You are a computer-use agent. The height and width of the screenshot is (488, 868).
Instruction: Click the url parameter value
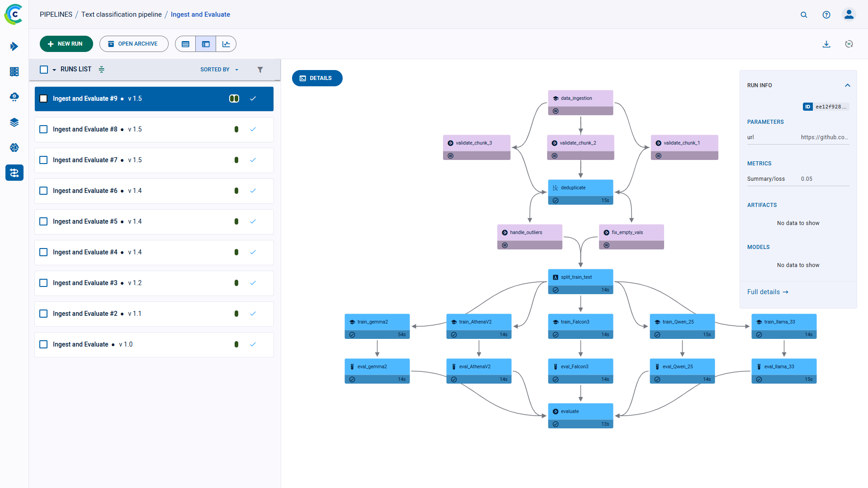click(x=824, y=137)
